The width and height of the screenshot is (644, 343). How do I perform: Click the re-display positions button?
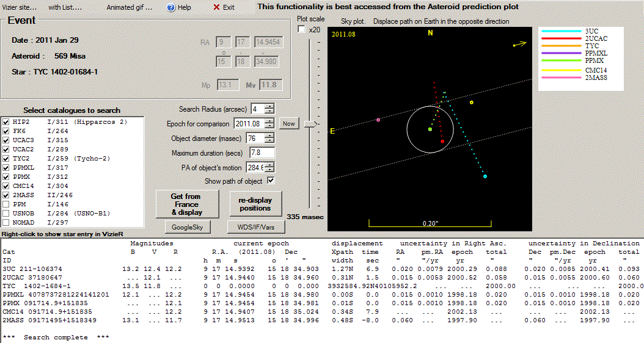[255, 204]
